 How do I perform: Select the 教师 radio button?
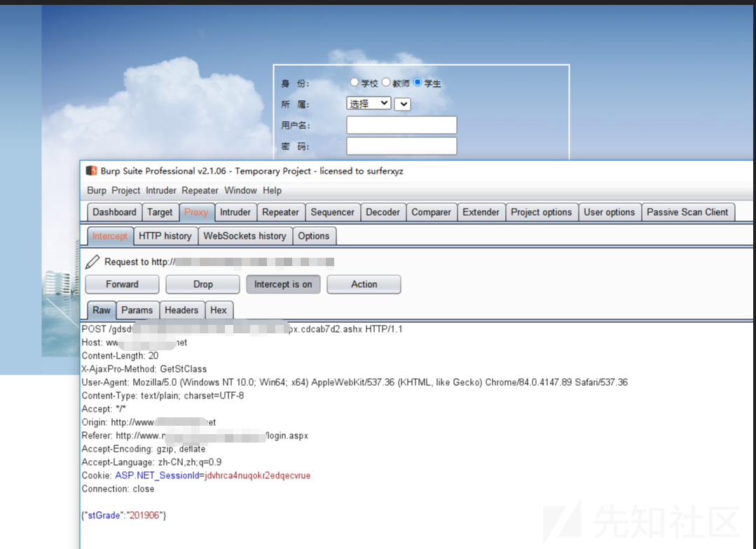[386, 82]
